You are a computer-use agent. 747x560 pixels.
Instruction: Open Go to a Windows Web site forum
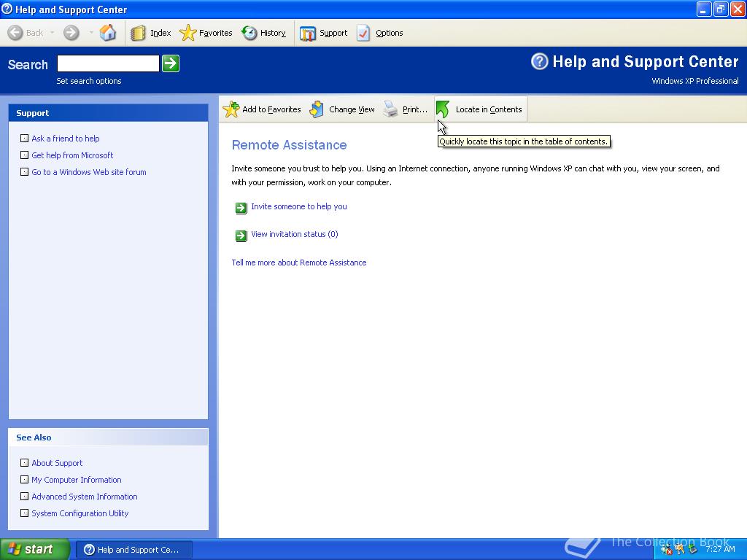[88, 172]
